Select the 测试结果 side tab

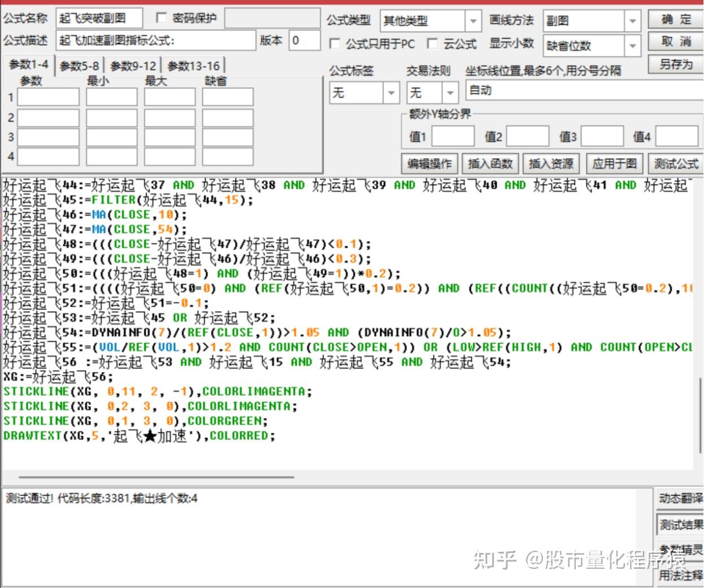tap(680, 525)
